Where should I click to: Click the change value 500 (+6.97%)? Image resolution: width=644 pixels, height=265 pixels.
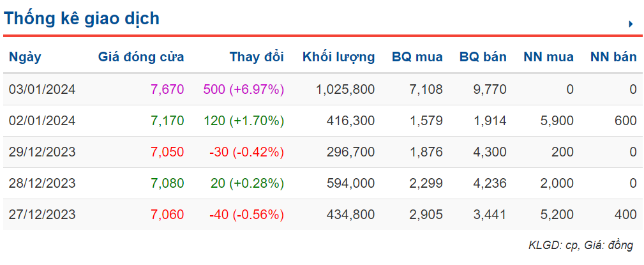point(243,89)
